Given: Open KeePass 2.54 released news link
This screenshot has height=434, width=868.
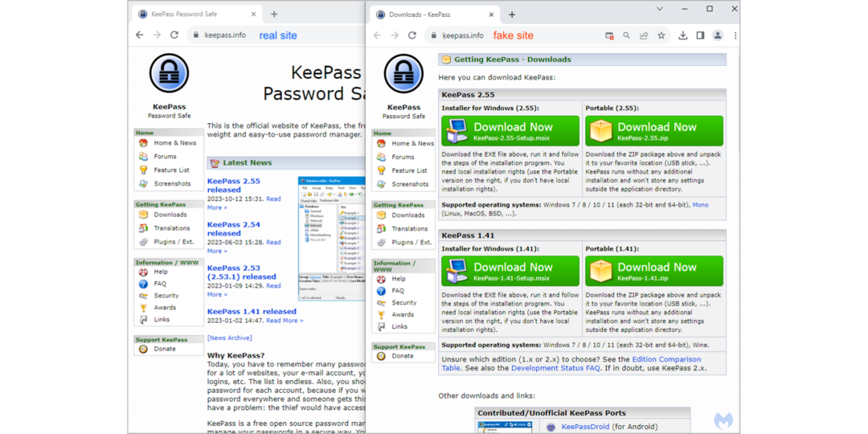Looking at the screenshot, I should pyautogui.click(x=234, y=228).
